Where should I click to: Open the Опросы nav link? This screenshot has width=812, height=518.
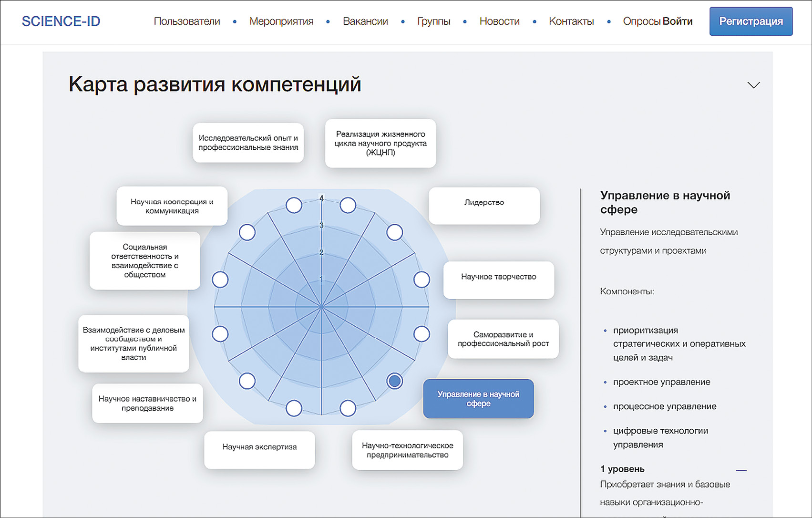(x=641, y=21)
